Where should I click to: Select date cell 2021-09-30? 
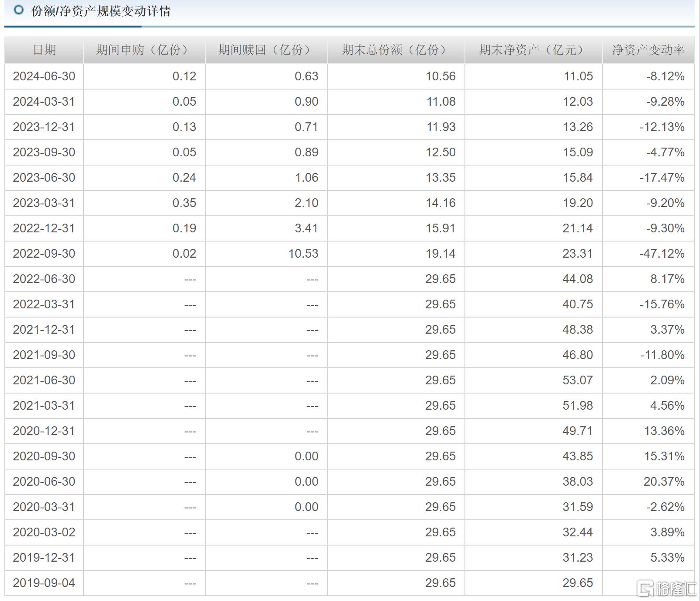point(44,355)
